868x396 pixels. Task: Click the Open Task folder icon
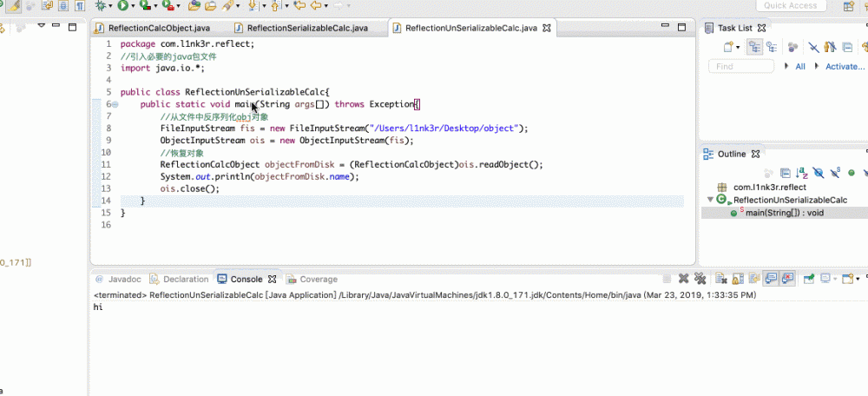[x=210, y=5]
